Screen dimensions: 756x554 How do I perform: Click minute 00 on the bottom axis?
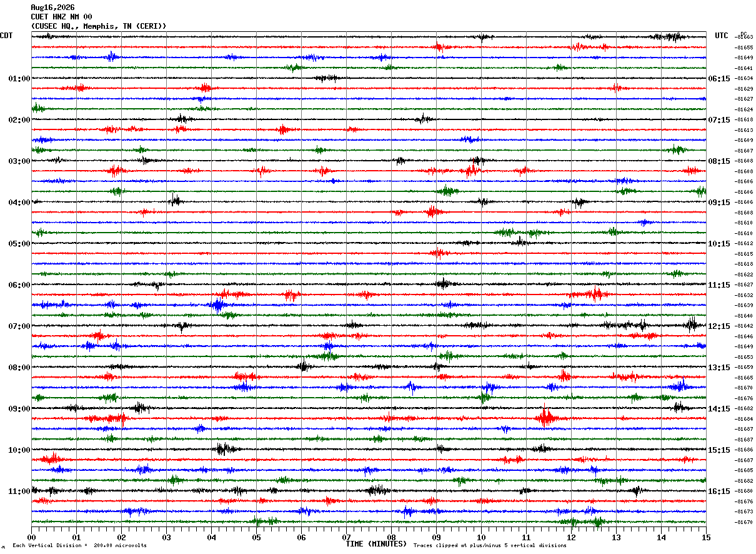click(x=31, y=537)
